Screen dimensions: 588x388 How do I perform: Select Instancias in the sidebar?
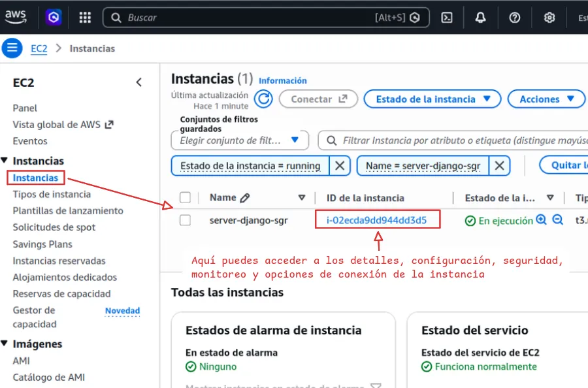36,178
